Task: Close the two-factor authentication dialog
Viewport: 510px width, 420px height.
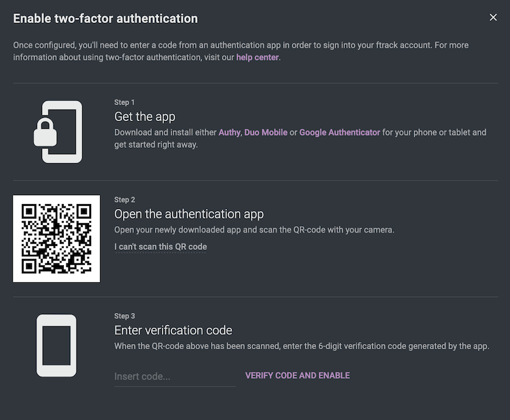Action: [x=493, y=17]
